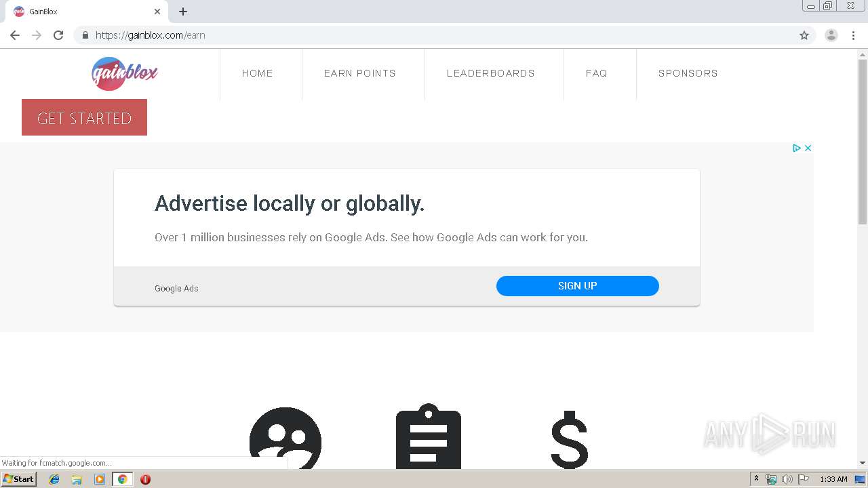The image size is (868, 488).
Task: Open media player in taskbar
Action: click(x=100, y=479)
